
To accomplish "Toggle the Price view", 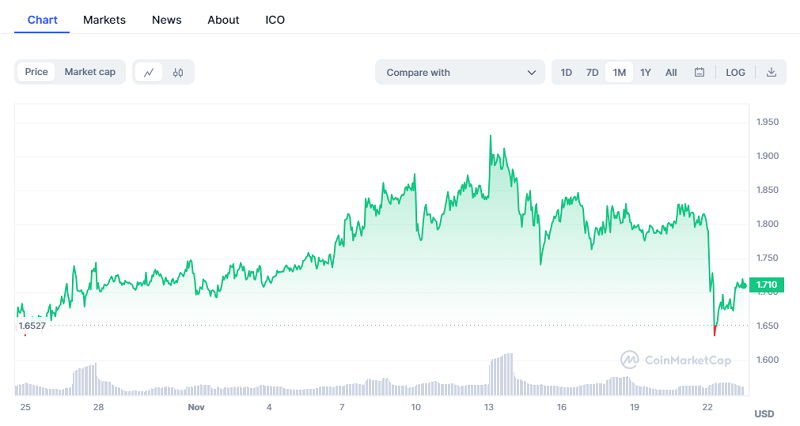I will coord(37,72).
